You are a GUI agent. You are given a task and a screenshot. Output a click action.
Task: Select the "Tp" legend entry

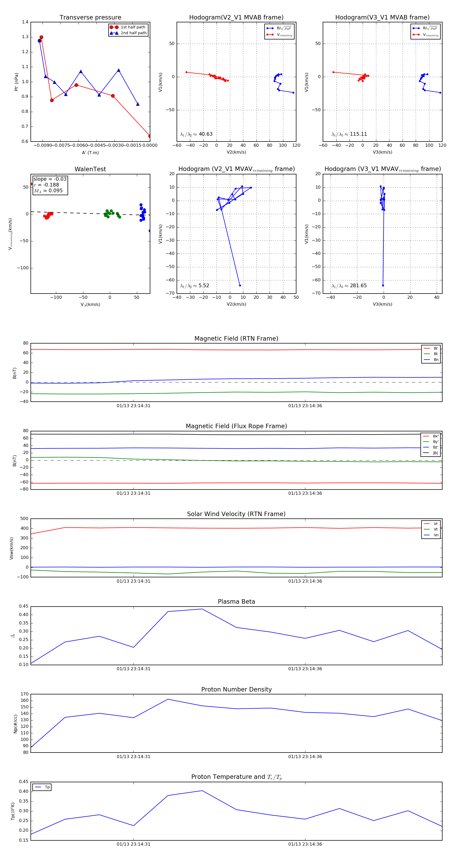(x=42, y=787)
